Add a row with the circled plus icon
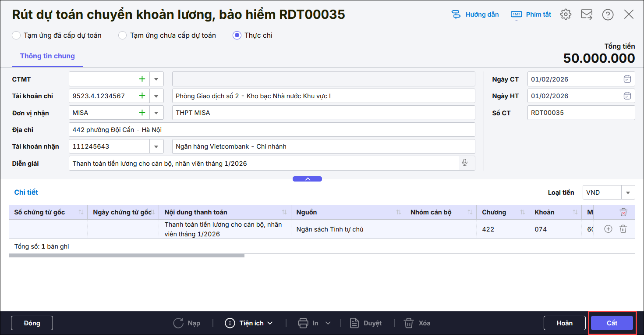This screenshot has width=644, height=335. pos(608,229)
